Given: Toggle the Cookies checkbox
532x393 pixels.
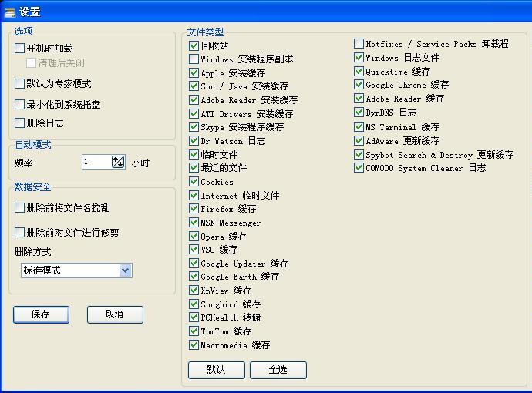Looking at the screenshot, I should point(194,182).
